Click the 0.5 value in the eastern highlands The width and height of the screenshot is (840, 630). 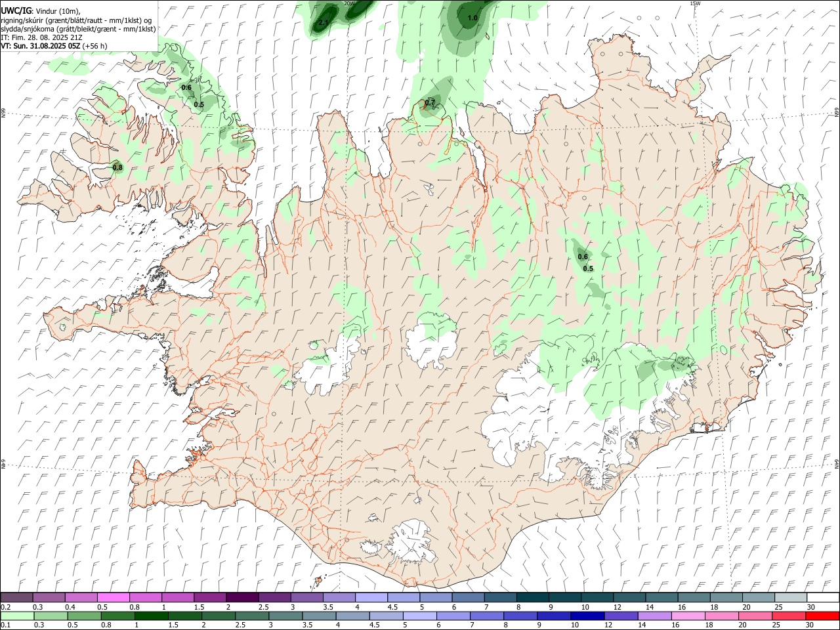[x=588, y=268]
